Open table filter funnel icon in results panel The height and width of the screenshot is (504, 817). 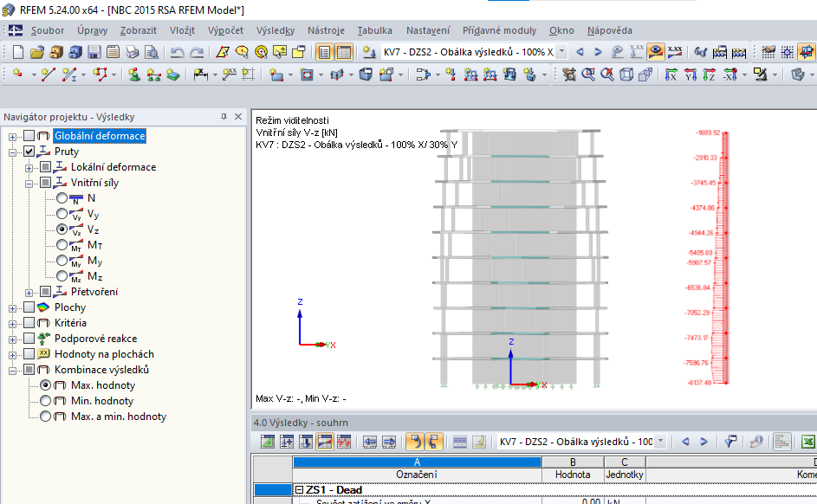tap(730, 442)
